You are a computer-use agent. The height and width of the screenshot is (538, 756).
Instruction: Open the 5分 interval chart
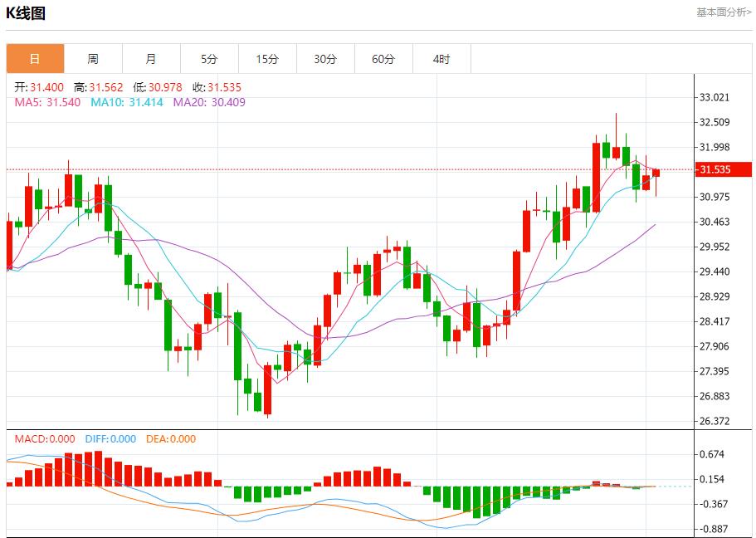(x=209, y=59)
